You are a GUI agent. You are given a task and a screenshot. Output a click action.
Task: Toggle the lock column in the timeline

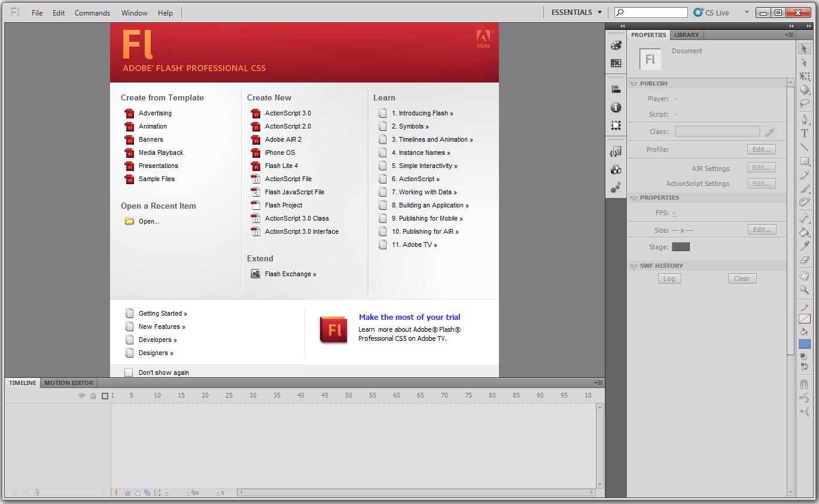click(x=93, y=395)
